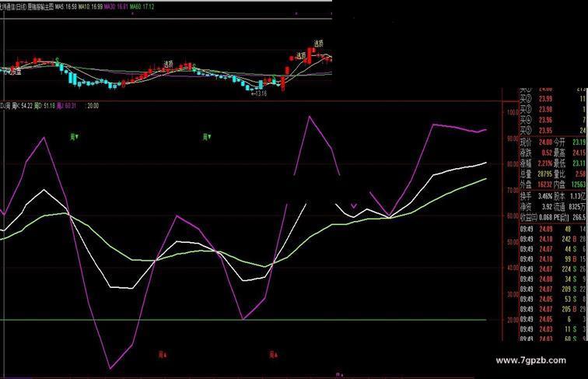The image size is (588, 379).
Task: Select the 24.07 trade with 209 S
Action: pyautogui.click(x=554, y=290)
